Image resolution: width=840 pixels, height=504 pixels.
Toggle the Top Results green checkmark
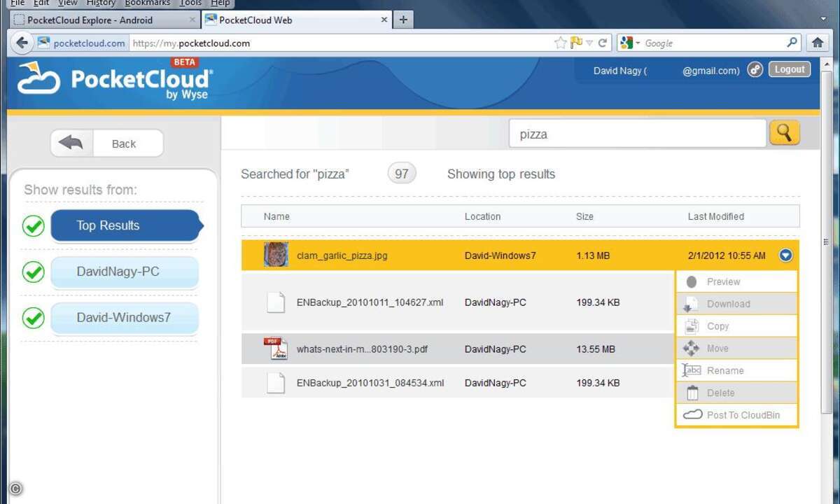[34, 226]
